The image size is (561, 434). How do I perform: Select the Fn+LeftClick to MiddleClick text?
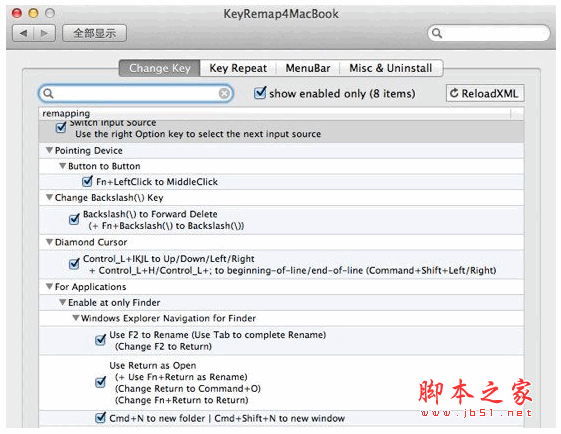(x=157, y=182)
